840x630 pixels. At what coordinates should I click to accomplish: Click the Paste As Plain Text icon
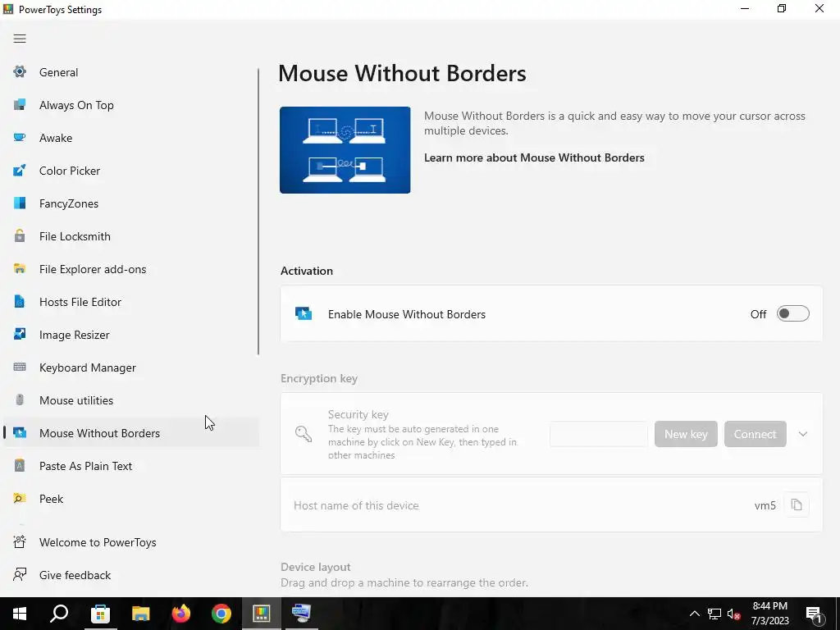(x=20, y=466)
